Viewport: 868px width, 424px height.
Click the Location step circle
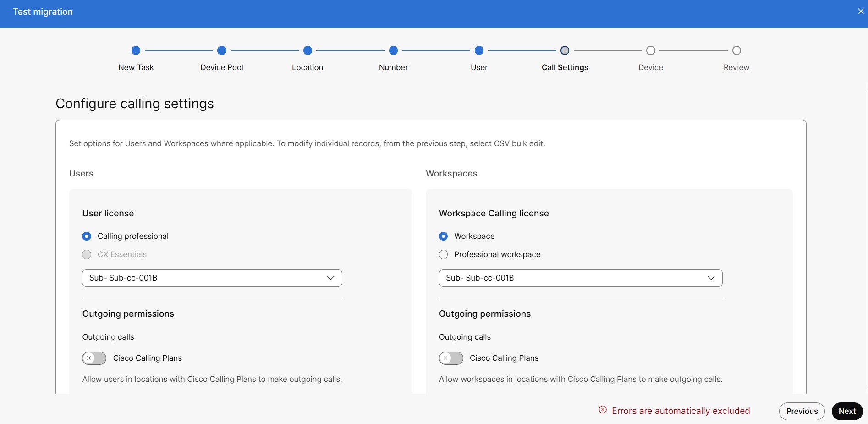pyautogui.click(x=308, y=50)
